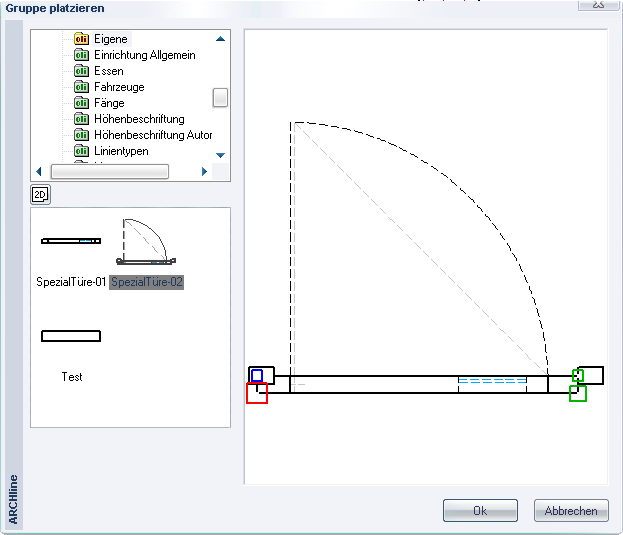Select the SpezialTüre-02 door thumbnail

(x=146, y=241)
